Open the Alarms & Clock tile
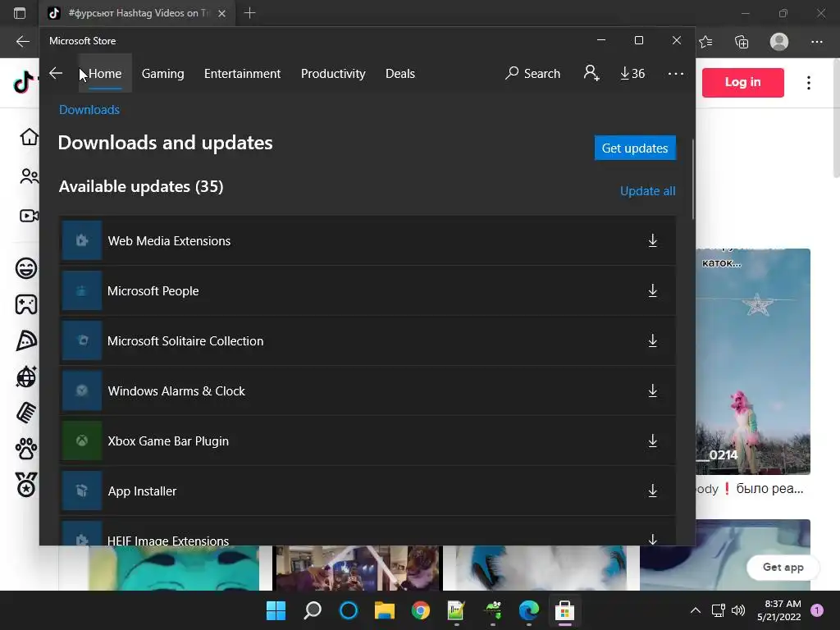This screenshot has height=630, width=840. (82, 390)
